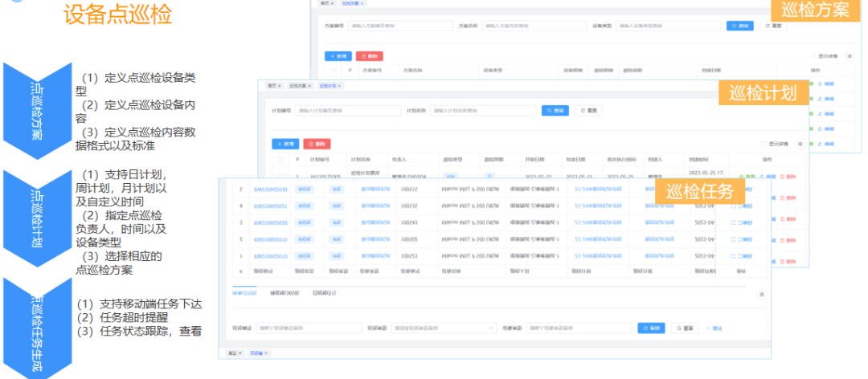Click the 设备点巡检 slide title

118,15
